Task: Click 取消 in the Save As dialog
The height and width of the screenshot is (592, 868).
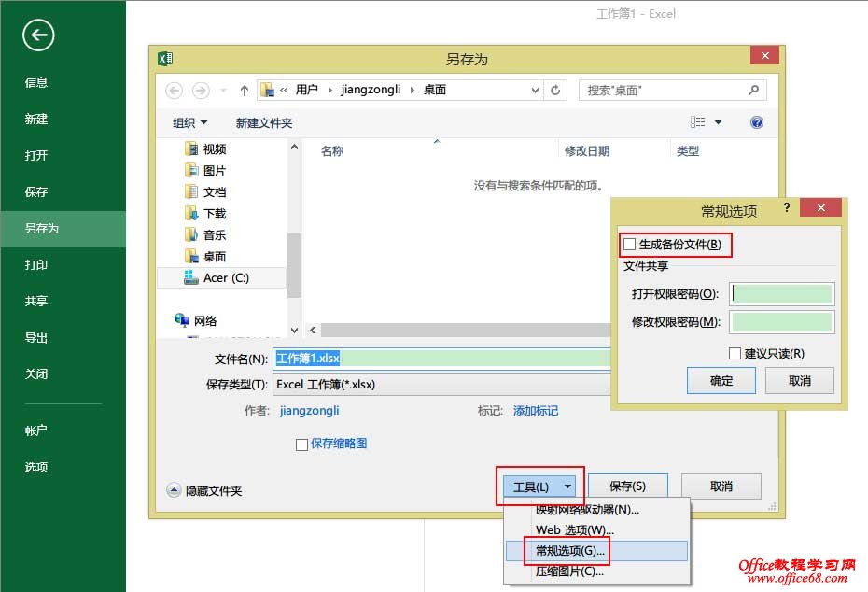Action: point(721,486)
